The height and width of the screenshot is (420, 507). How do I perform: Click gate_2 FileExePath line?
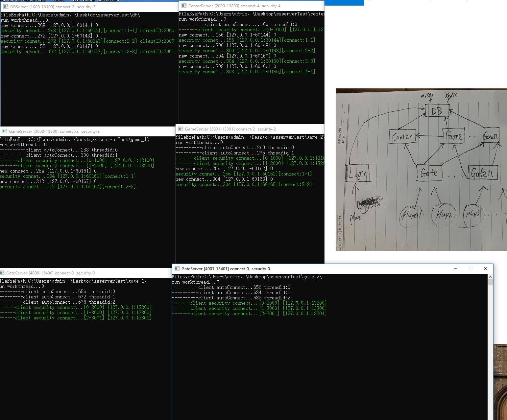tap(247, 277)
